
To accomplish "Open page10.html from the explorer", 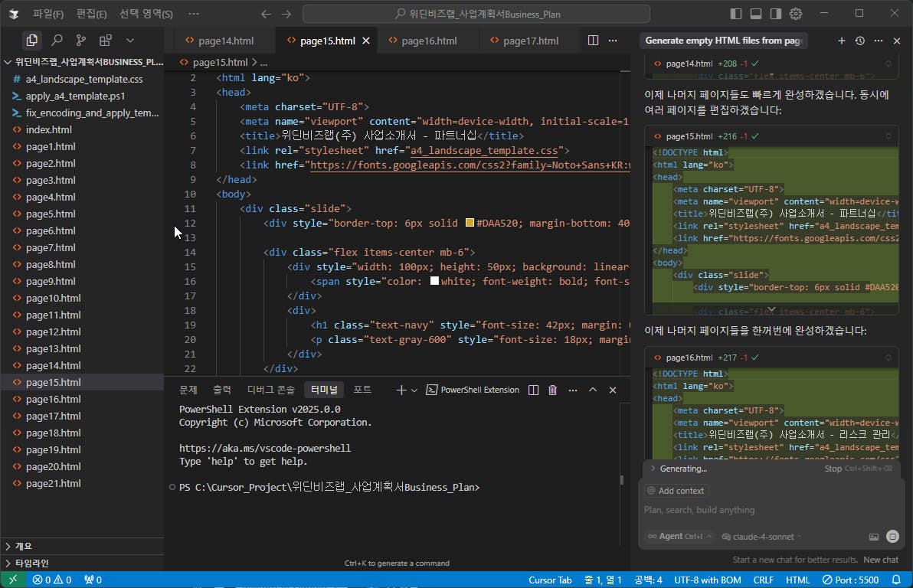I will [81, 298].
